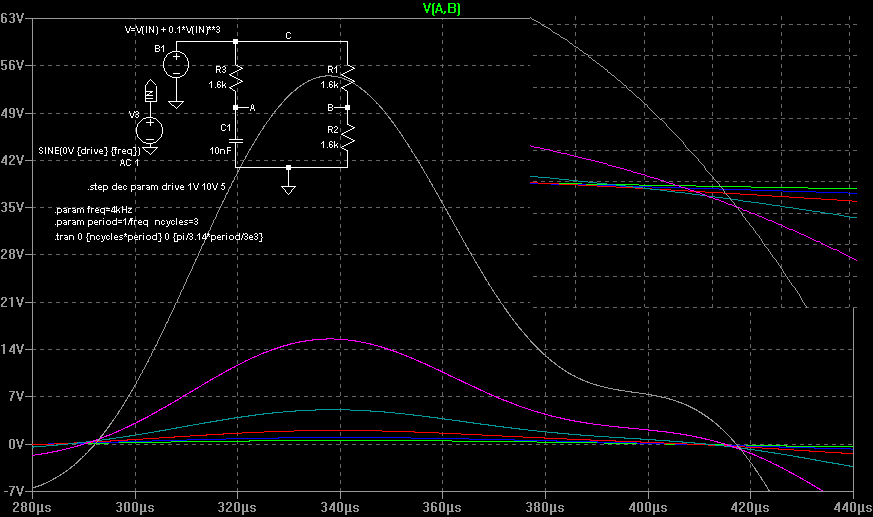This screenshot has width=873, height=517.
Task: Click the 340µs time axis label
Action: [340, 508]
